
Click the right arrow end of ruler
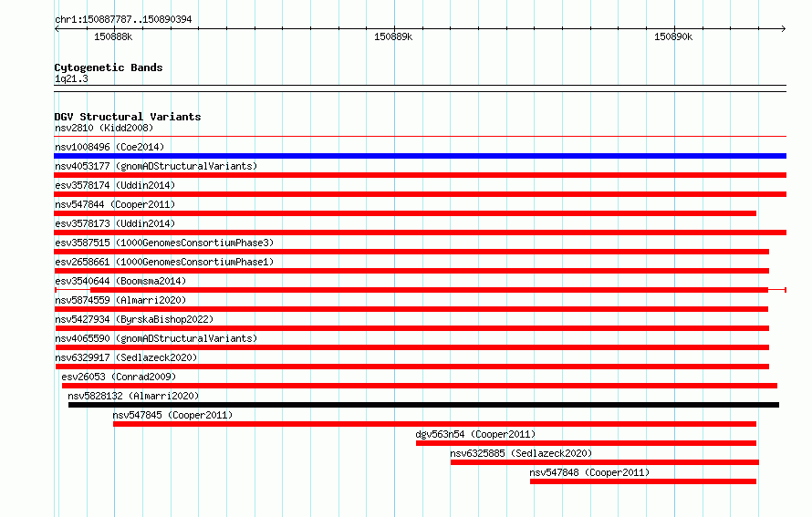[x=784, y=28]
